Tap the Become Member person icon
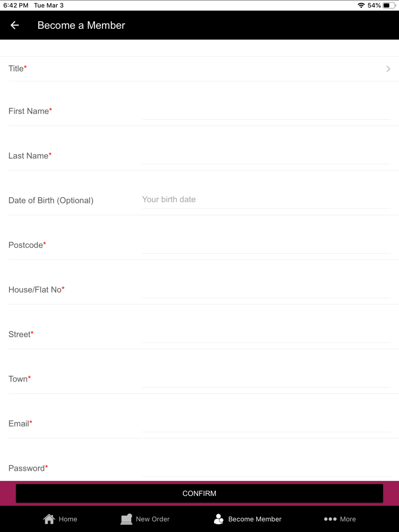The width and height of the screenshot is (399, 532). [x=219, y=519]
